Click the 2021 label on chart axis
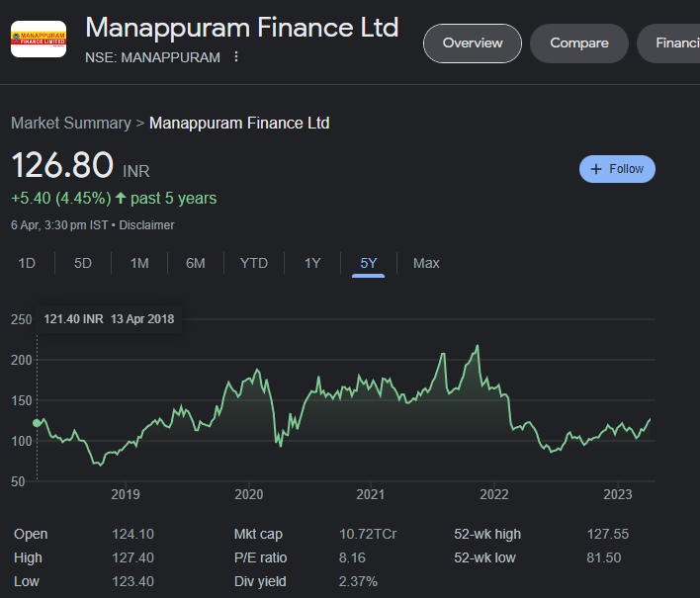Viewport: 700px width, 598px height. point(370,494)
